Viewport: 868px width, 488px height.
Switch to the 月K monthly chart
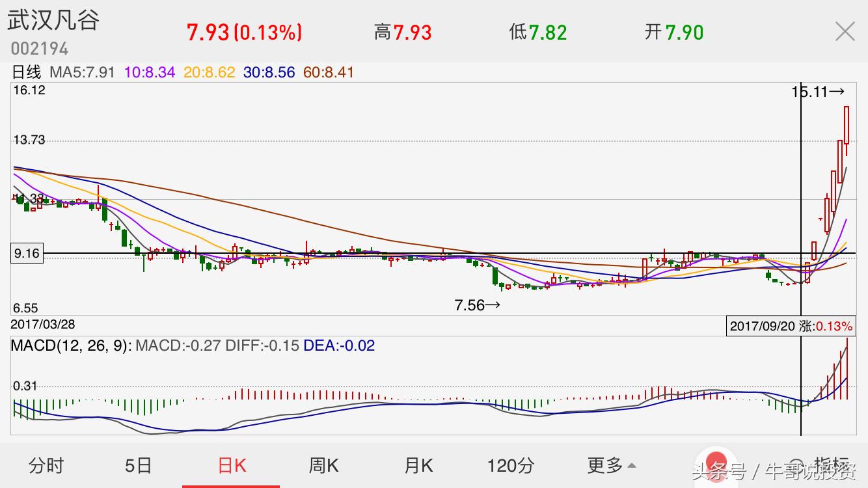tap(418, 465)
